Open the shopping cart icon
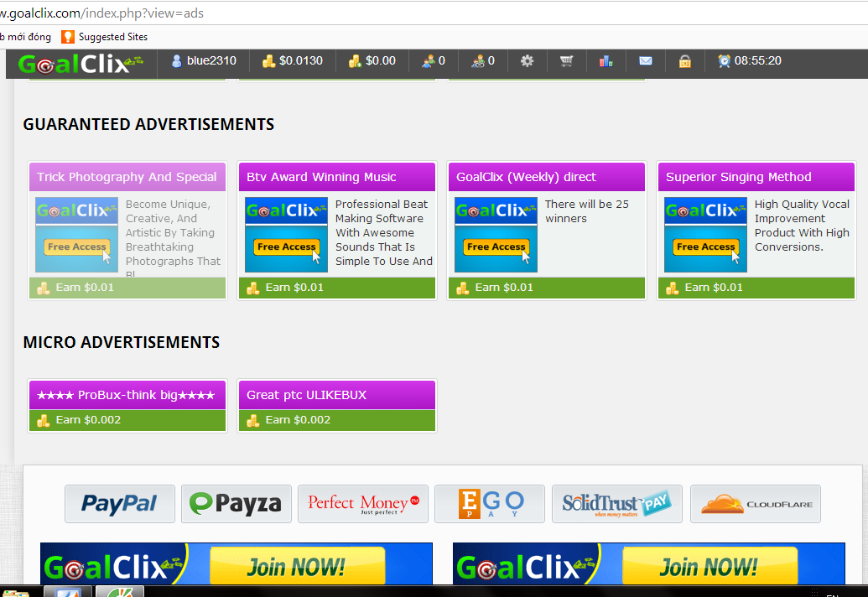The width and height of the screenshot is (868, 597). [x=566, y=61]
